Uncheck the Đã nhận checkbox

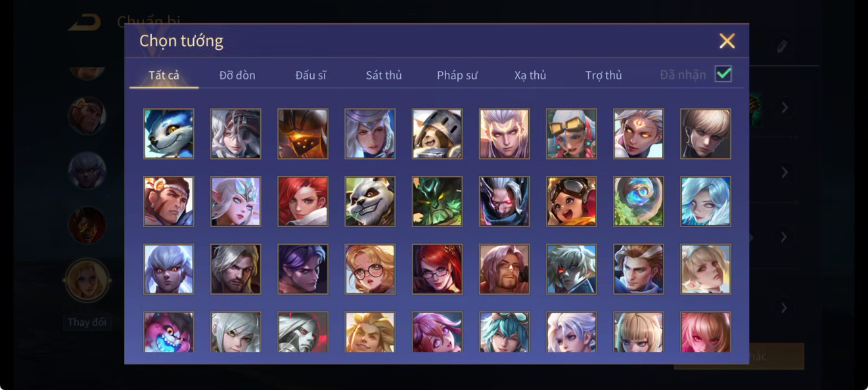tap(723, 74)
